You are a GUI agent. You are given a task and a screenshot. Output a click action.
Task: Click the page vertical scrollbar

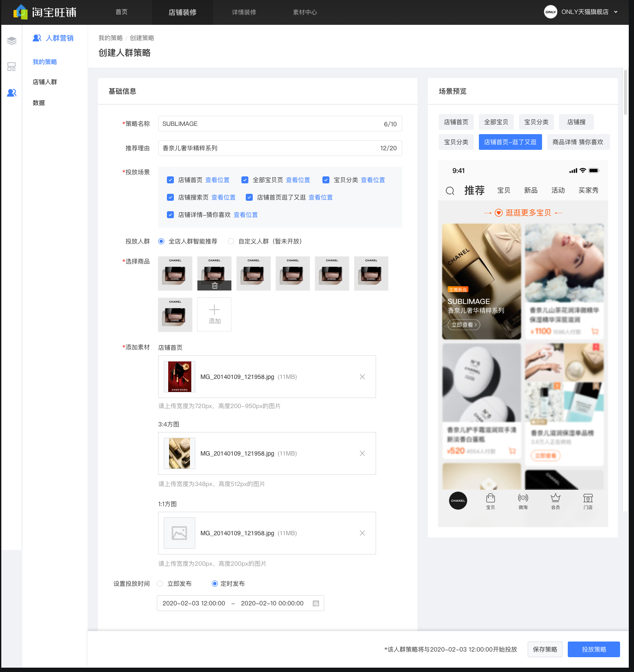tap(625, 92)
